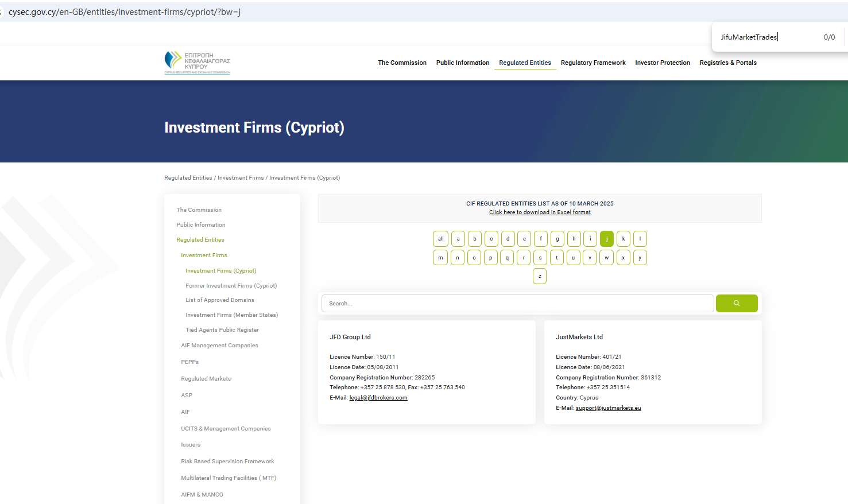Screen dimensions: 848x504
Task: Filter firms by letter 'k'
Action: pos(623,239)
